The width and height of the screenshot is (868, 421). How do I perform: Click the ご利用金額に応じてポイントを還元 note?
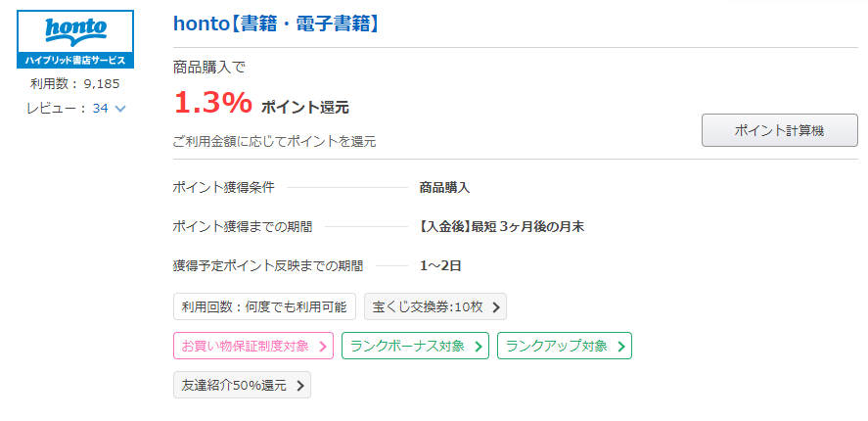tap(274, 142)
